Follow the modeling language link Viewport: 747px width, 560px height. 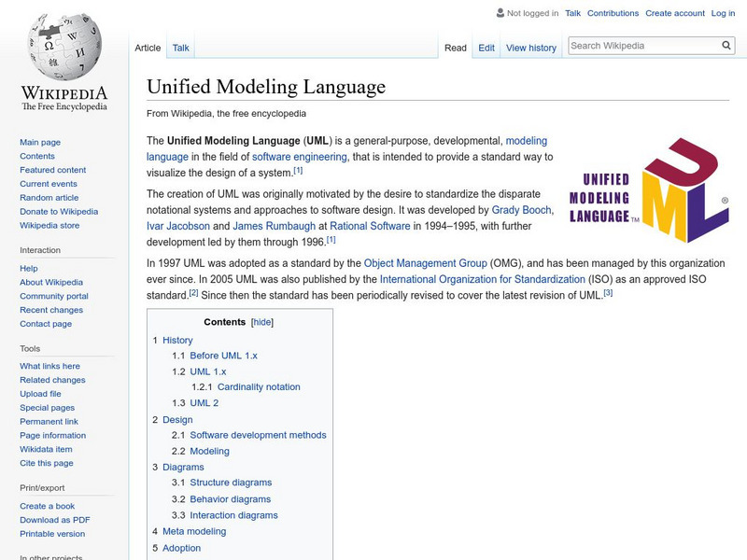tap(527, 141)
